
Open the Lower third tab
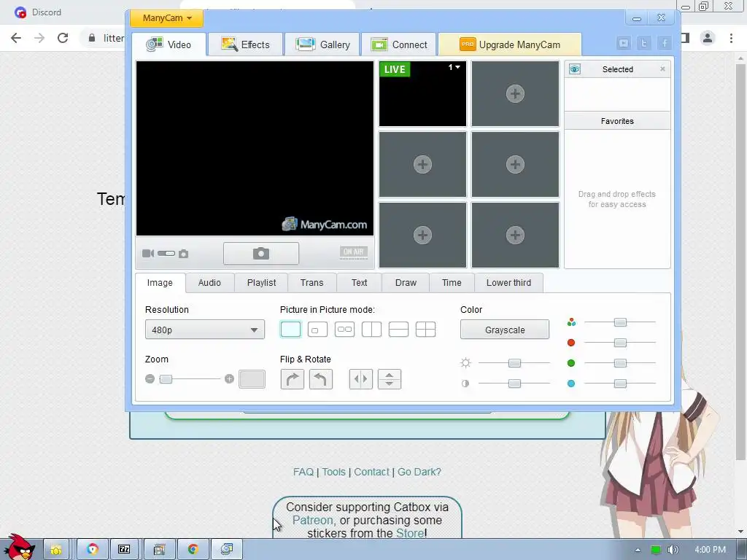click(508, 283)
